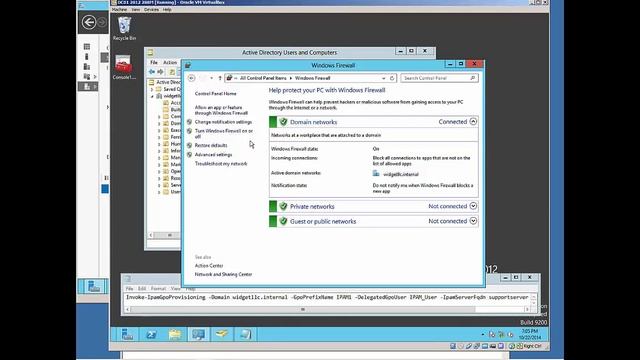Go back using Windows Firewall back arrow
The height and width of the screenshot is (360, 640).
tap(191, 78)
